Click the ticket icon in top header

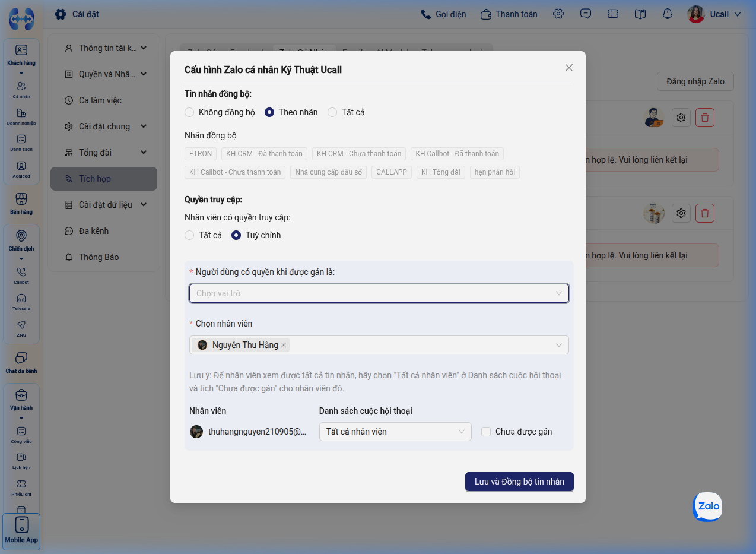click(613, 14)
